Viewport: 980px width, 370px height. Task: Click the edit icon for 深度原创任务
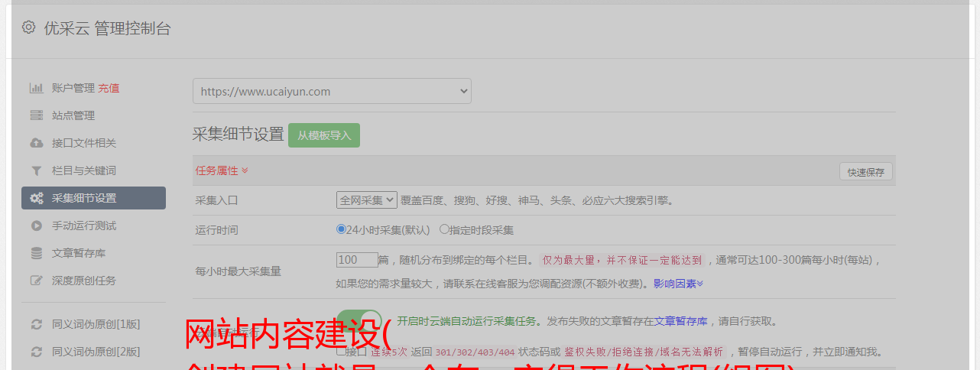click(36, 281)
